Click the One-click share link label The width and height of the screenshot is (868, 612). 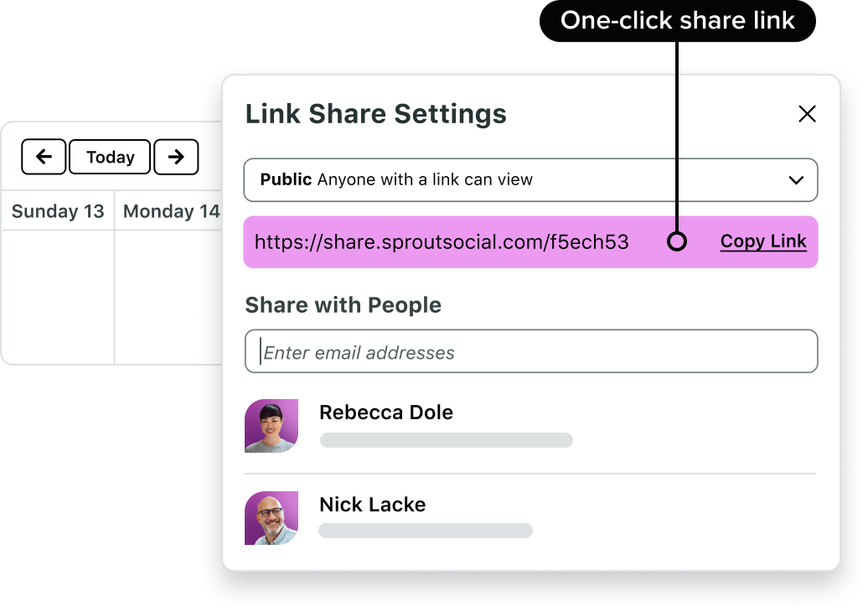tap(677, 20)
